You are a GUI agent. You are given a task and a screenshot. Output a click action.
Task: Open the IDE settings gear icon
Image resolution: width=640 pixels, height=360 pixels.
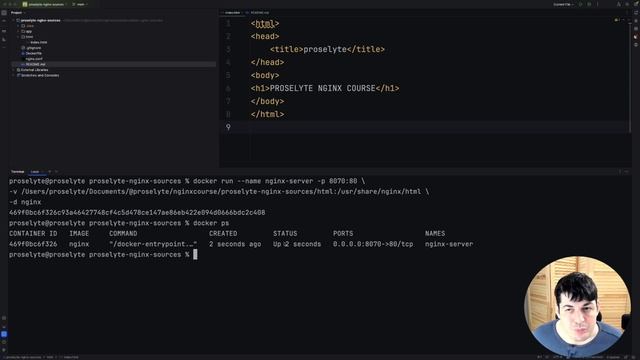tap(627, 4)
